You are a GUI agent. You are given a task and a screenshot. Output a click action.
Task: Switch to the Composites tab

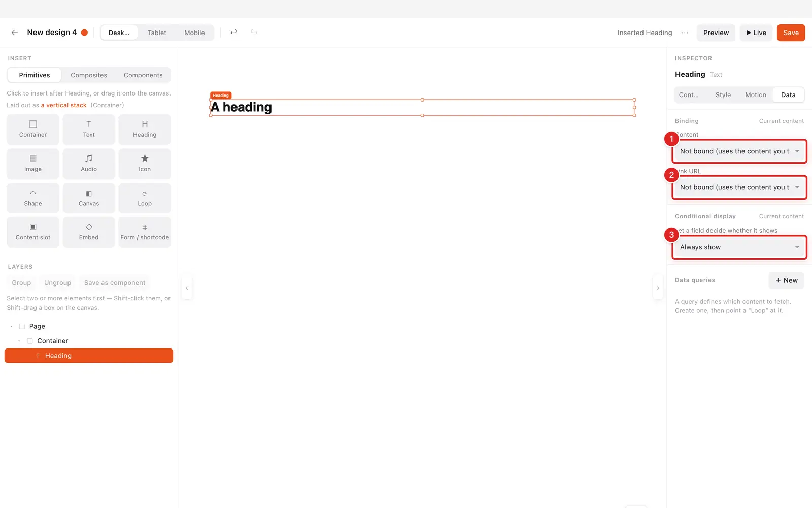pos(89,75)
